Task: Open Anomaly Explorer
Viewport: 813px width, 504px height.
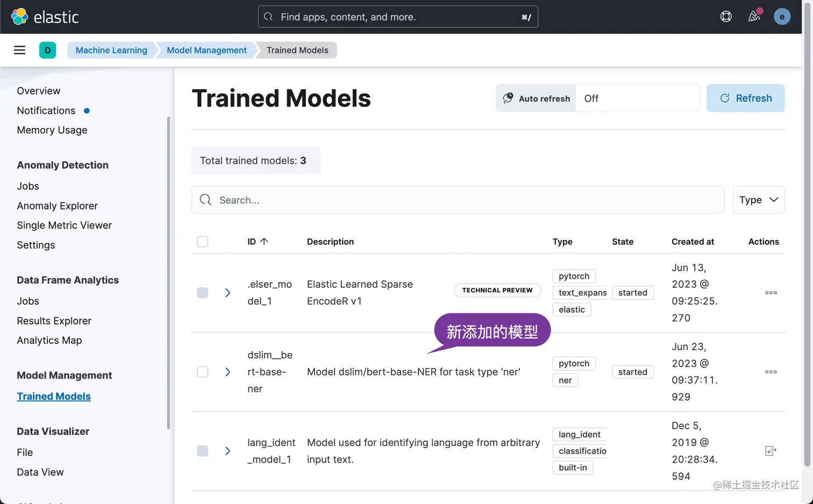Action: [x=58, y=206]
